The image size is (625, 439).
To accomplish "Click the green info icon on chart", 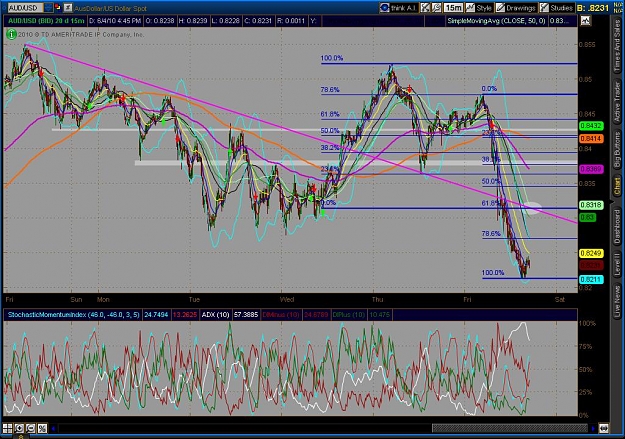I will click(x=11, y=35).
